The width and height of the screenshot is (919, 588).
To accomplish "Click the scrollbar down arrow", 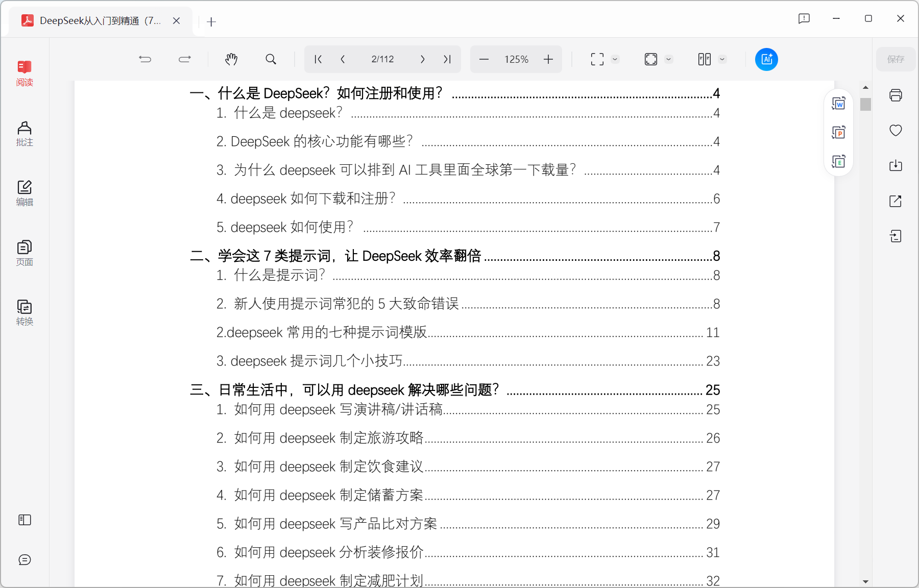I will click(x=865, y=581).
